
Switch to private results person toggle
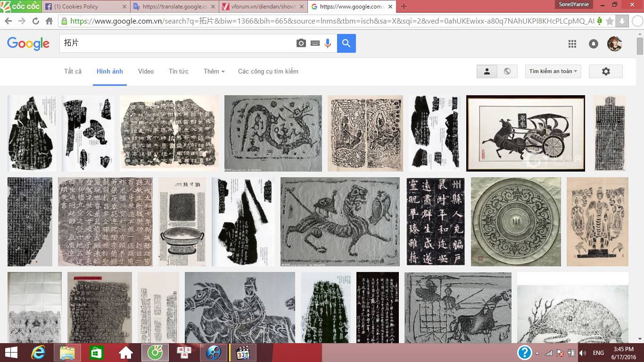[487, 71]
